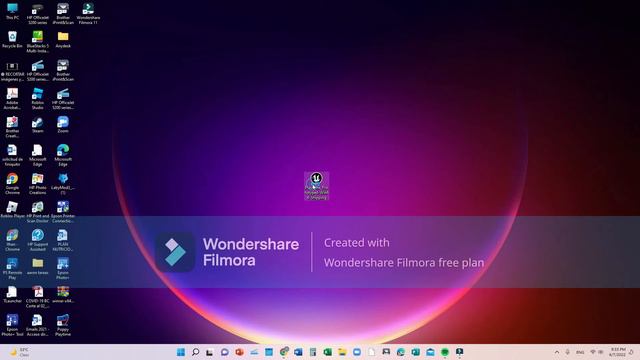Select the highlighted icon in the desktop center
This screenshot has width=640, height=360.
pyautogui.click(x=316, y=186)
